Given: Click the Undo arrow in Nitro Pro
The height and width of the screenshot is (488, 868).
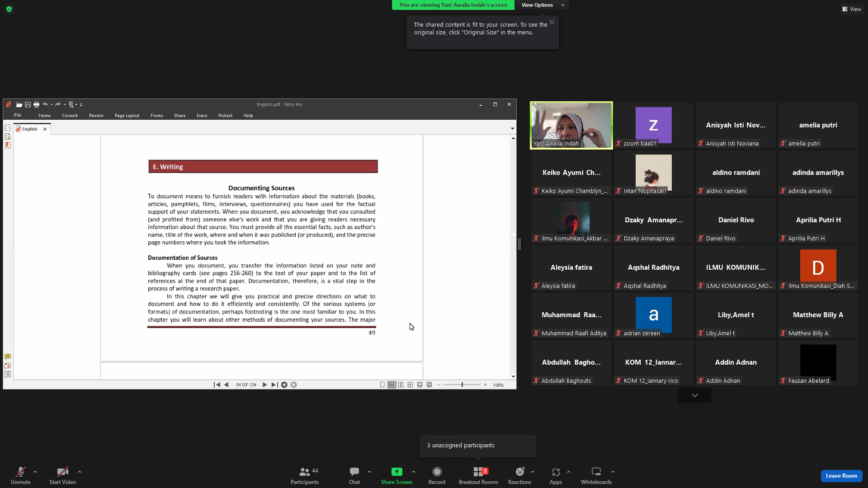Looking at the screenshot, I should [x=45, y=104].
